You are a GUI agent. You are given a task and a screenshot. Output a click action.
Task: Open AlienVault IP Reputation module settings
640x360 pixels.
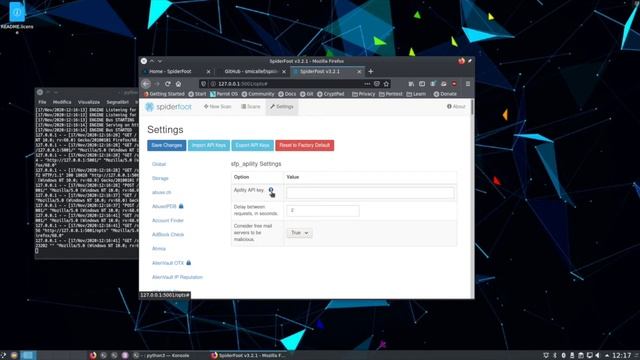click(177, 277)
